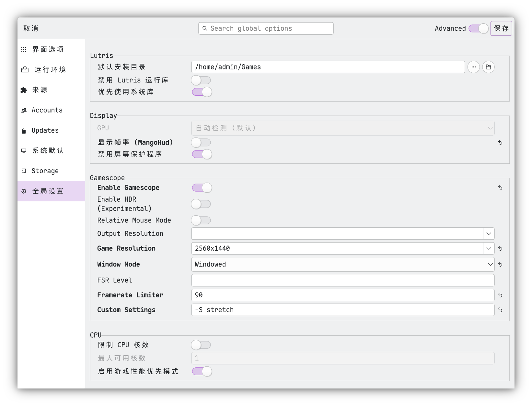
Task: Turn on Relative Mouse Mode
Action: (x=201, y=221)
